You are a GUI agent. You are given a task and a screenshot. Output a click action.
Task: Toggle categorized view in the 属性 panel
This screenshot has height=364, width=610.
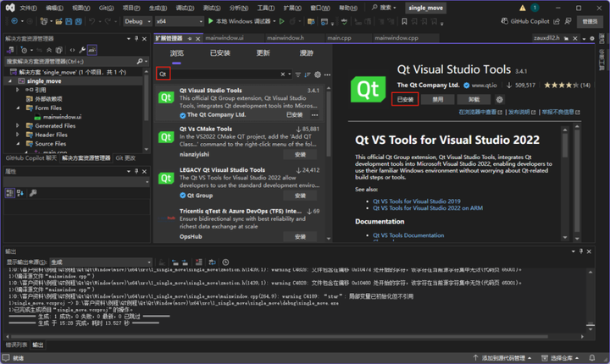9,193
